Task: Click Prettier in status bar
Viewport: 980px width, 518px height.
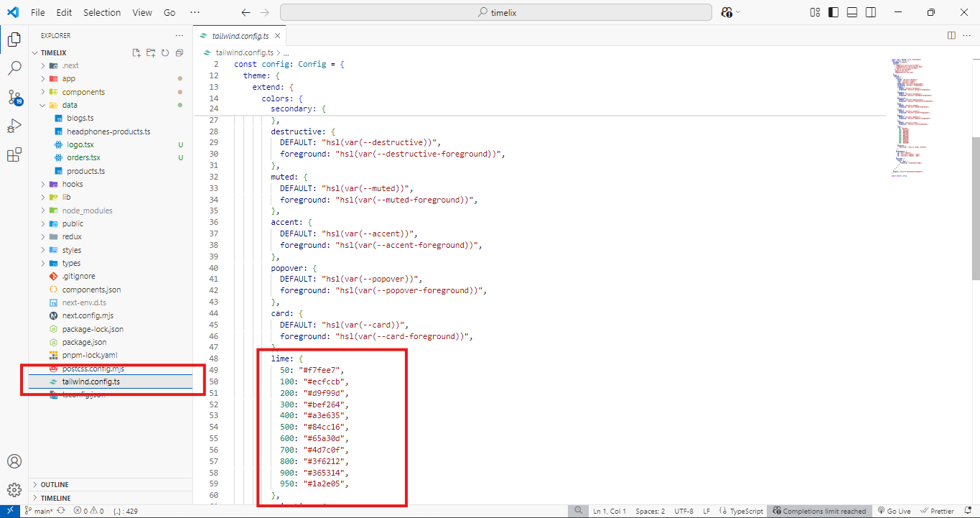Action: pyautogui.click(x=937, y=511)
